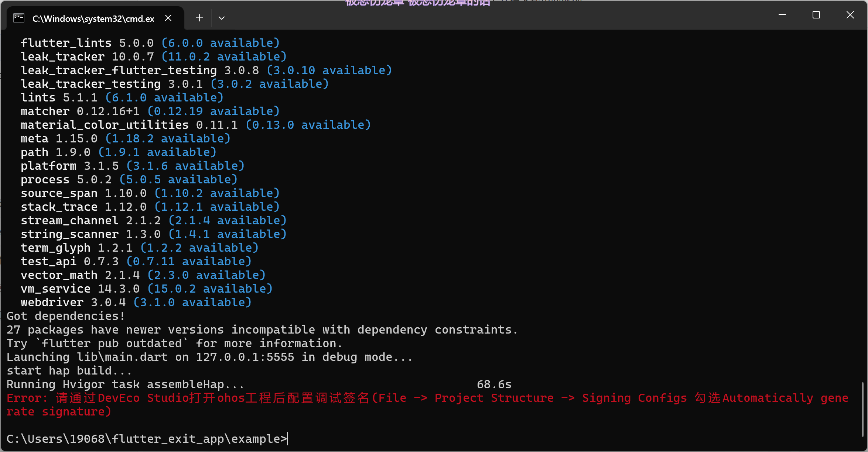Click the 'Got dependencies!' line
The image size is (868, 452).
[x=66, y=316]
